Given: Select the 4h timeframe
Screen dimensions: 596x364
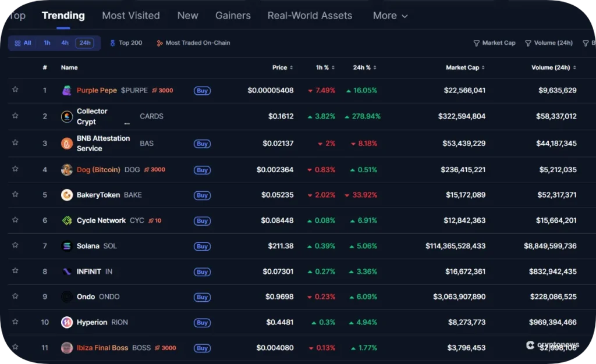Looking at the screenshot, I should (65, 43).
